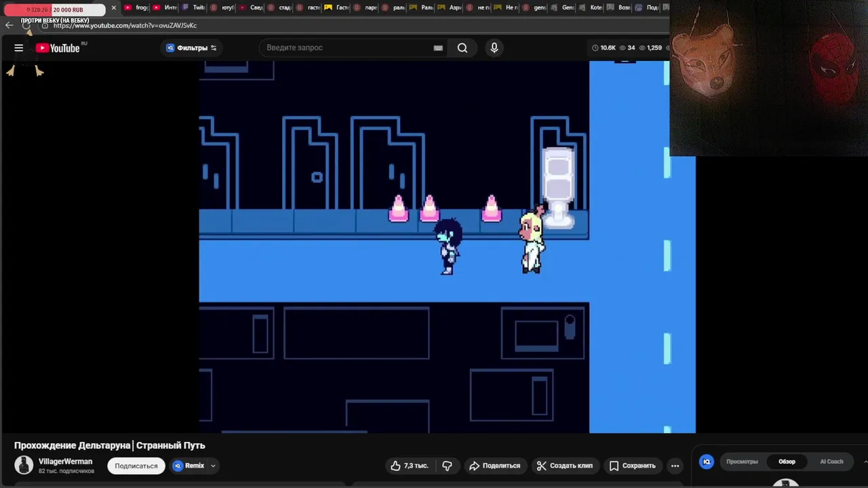
Task: Switch to the 'Gens' browser tab
Action: point(563,8)
